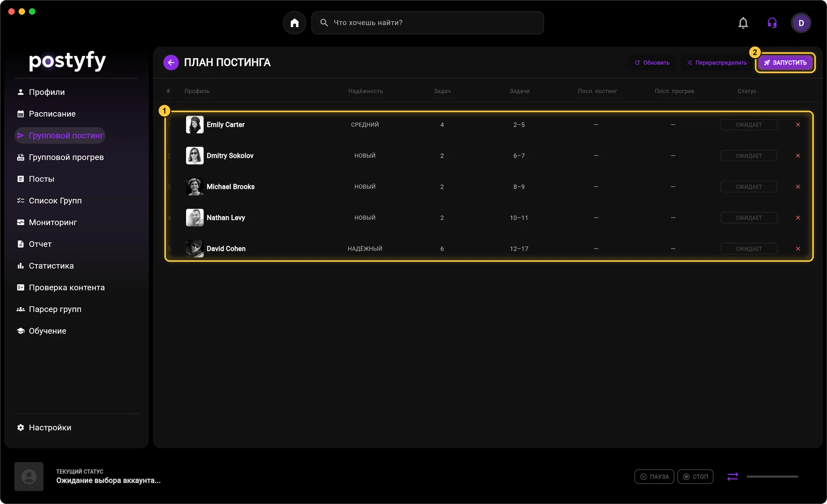This screenshot has height=504, width=827.
Task: Open Парсер групп in the sidebar
Action: click(49, 309)
